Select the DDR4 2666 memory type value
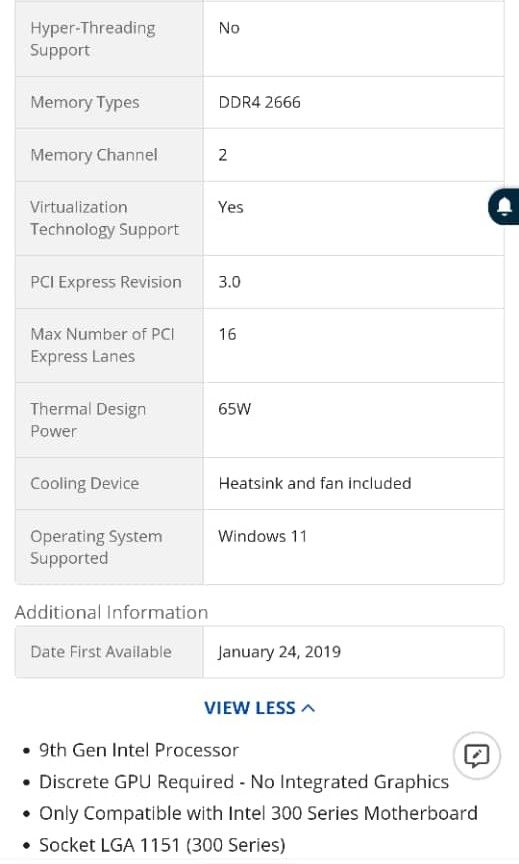Image resolution: width=519 pixels, height=864 pixels. pos(260,102)
